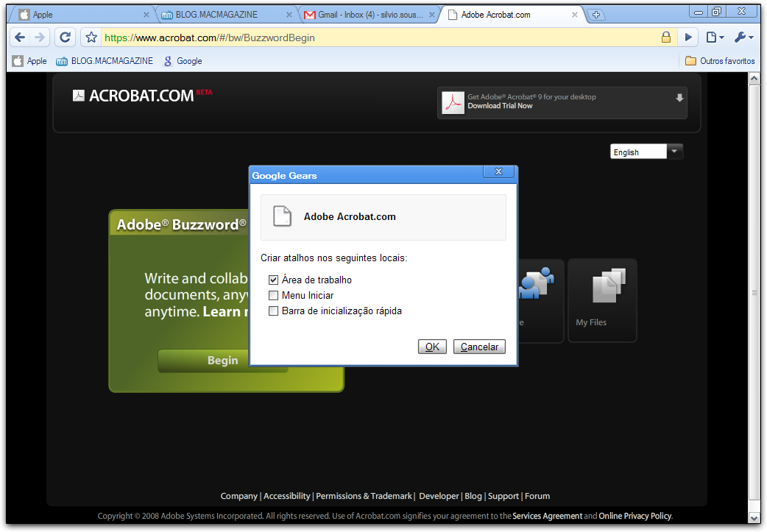Click the browser Back arrow
767x532 pixels.
20,38
